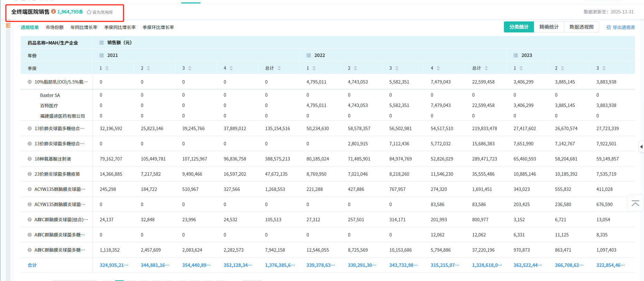Open the 数据透视图 view
The height and width of the screenshot is (281, 644).
[582, 27]
